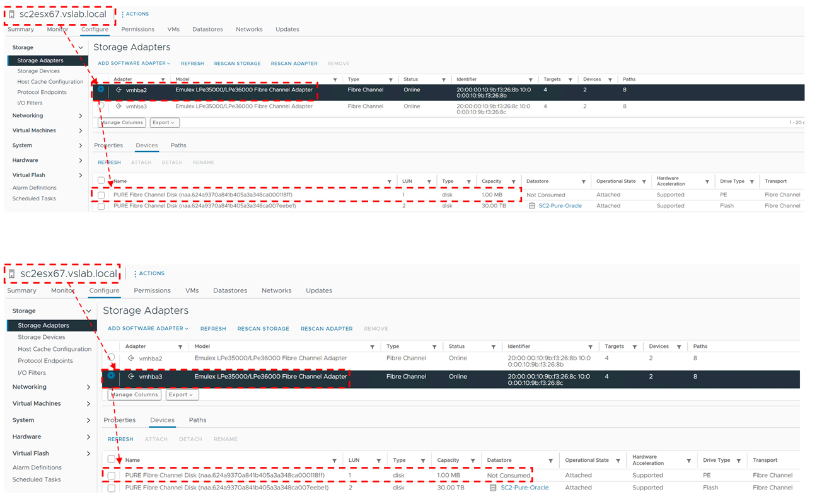This screenshot has height=504, width=817.
Task: Click the LUN column filter icon in top panel
Action: coord(429,181)
